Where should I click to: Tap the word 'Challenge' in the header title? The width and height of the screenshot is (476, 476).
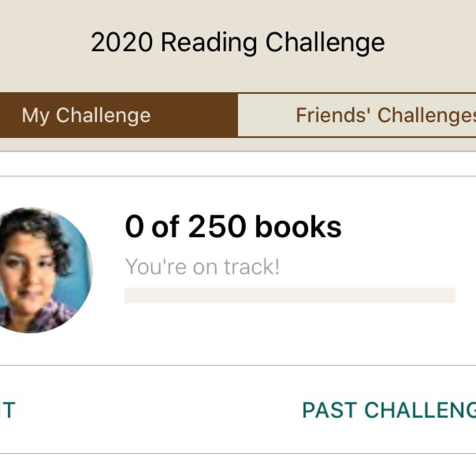tap(325, 42)
